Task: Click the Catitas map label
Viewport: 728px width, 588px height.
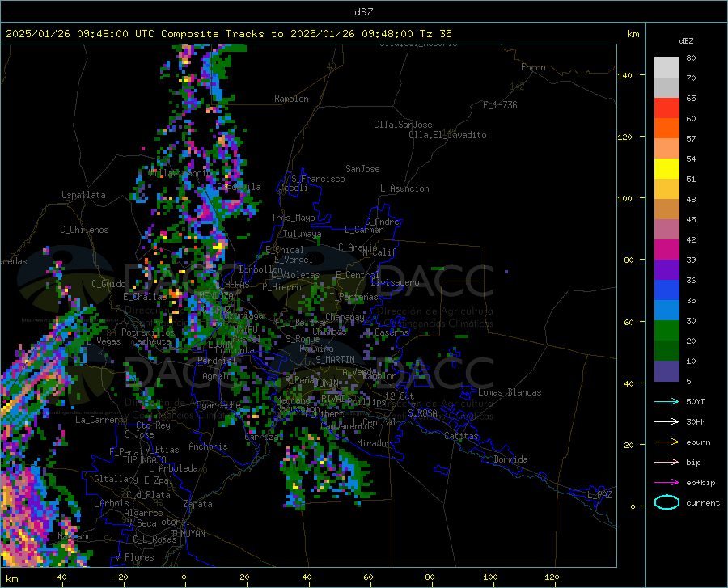Action: click(x=461, y=436)
